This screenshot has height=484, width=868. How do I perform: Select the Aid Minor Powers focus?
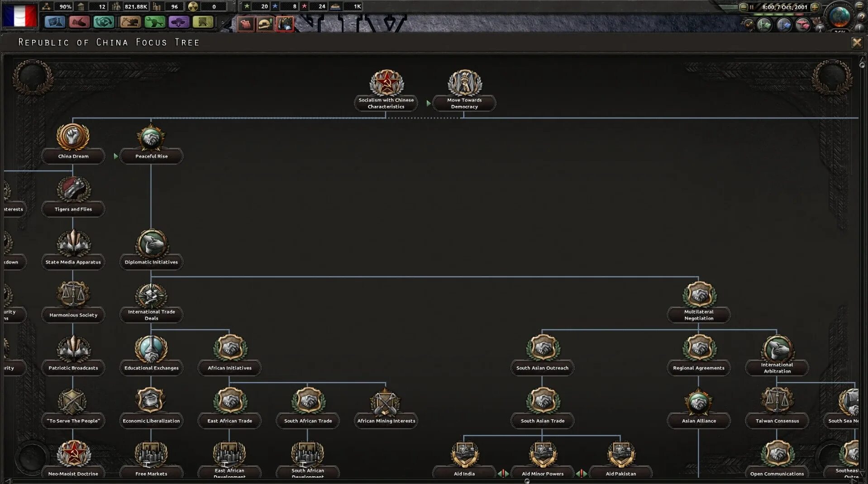click(542, 460)
